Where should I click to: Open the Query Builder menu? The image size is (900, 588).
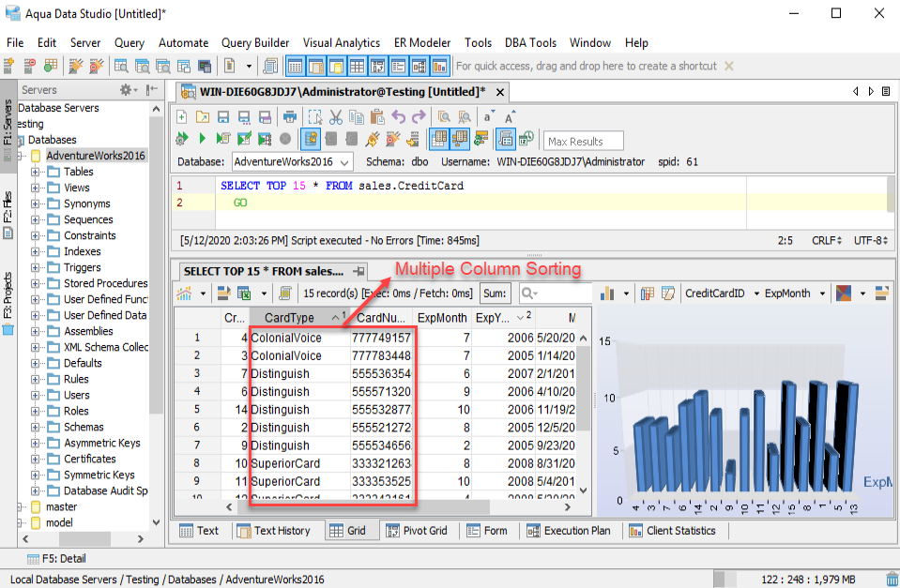255,42
